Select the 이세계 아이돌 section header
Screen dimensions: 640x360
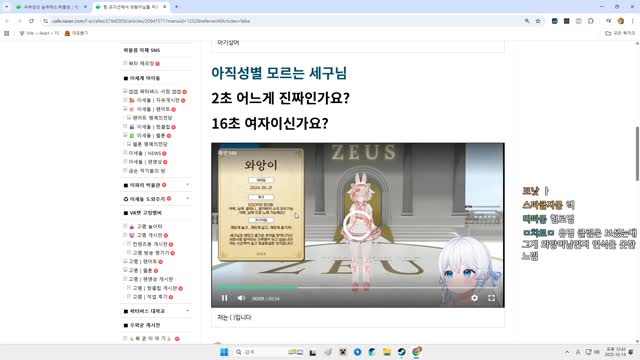145,78
